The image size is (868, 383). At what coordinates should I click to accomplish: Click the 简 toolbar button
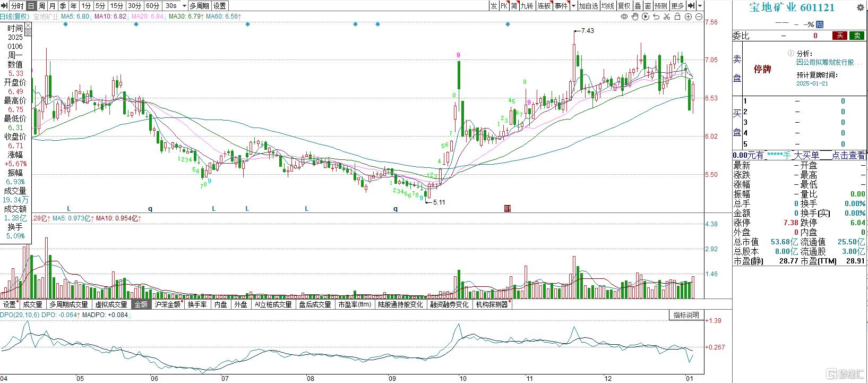(514, 6)
